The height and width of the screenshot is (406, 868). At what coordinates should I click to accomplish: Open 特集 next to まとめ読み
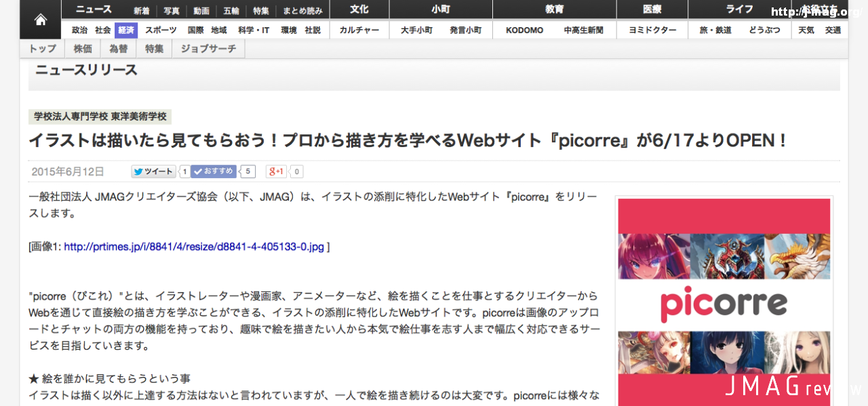[261, 11]
